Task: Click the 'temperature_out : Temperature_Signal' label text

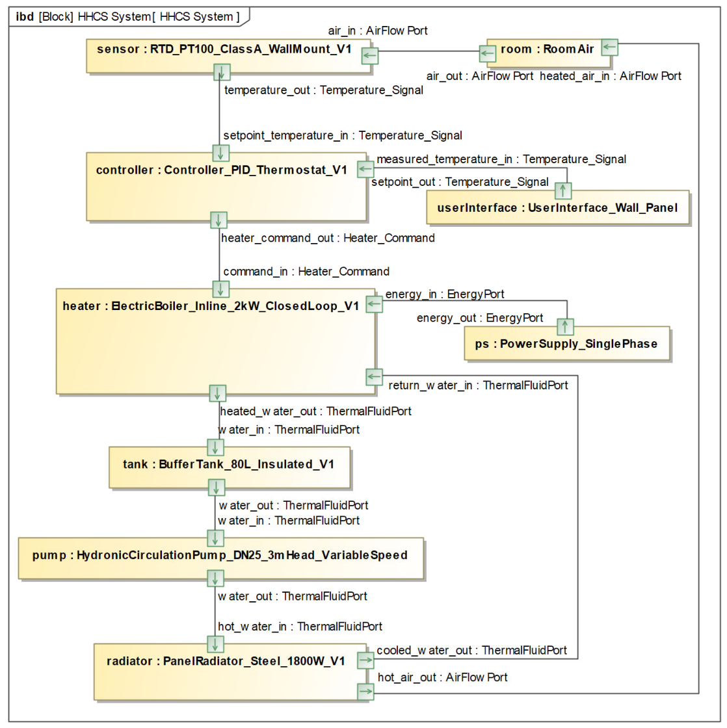Action: [324, 90]
